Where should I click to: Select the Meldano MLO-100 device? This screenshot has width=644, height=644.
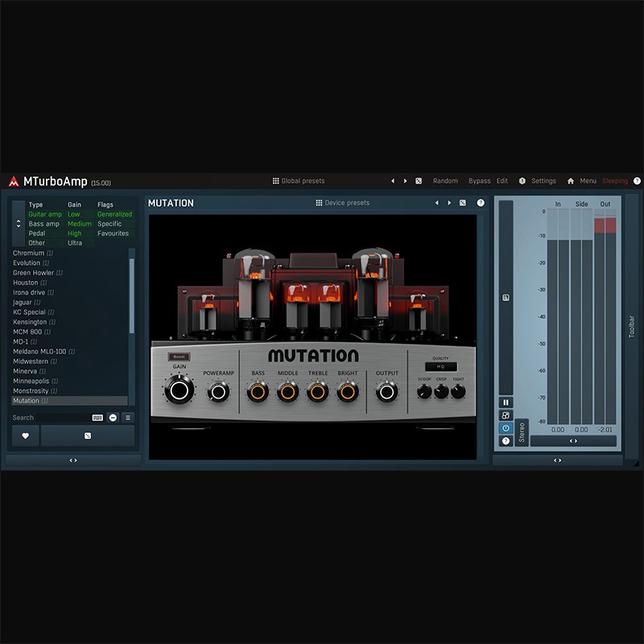[x=69, y=352]
